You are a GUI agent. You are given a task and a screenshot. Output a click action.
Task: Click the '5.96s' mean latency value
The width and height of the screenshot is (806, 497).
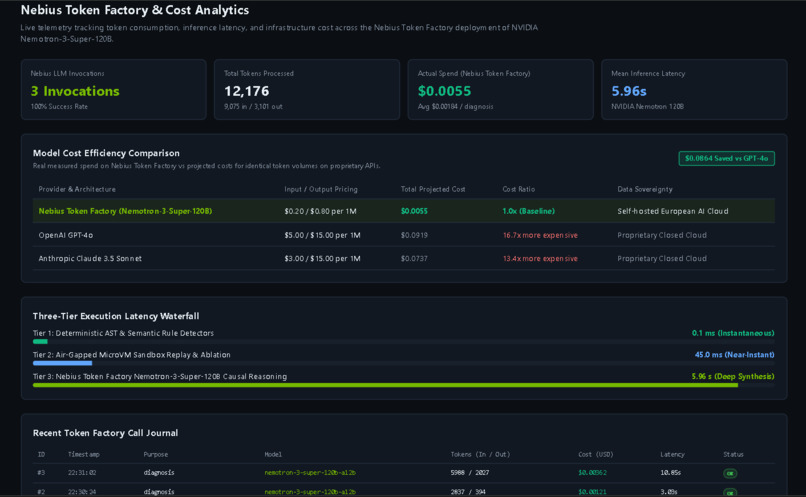pyautogui.click(x=629, y=91)
